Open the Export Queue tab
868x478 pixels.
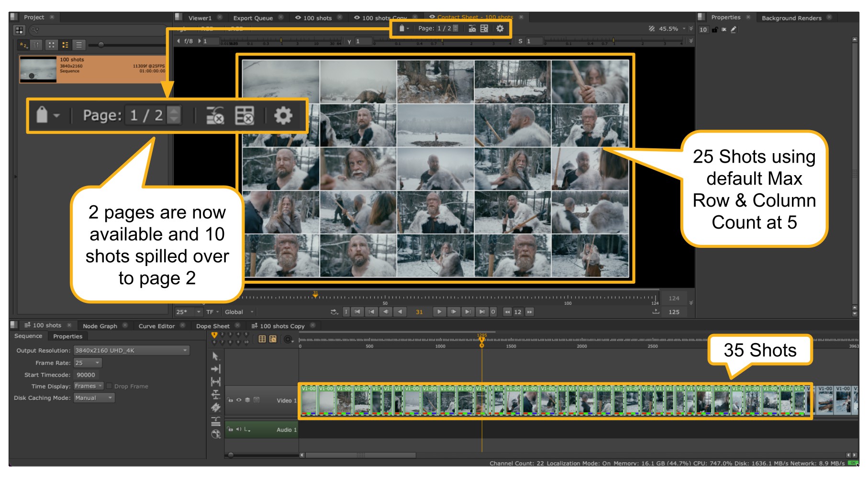click(x=253, y=18)
